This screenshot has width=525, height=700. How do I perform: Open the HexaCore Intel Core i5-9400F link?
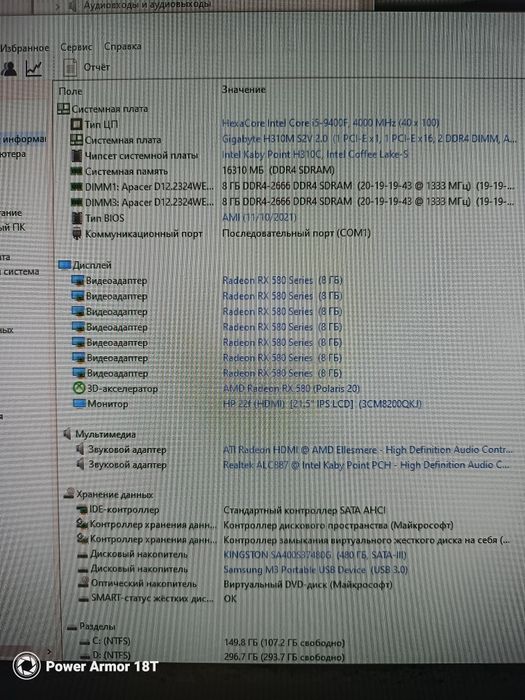tap(331, 122)
